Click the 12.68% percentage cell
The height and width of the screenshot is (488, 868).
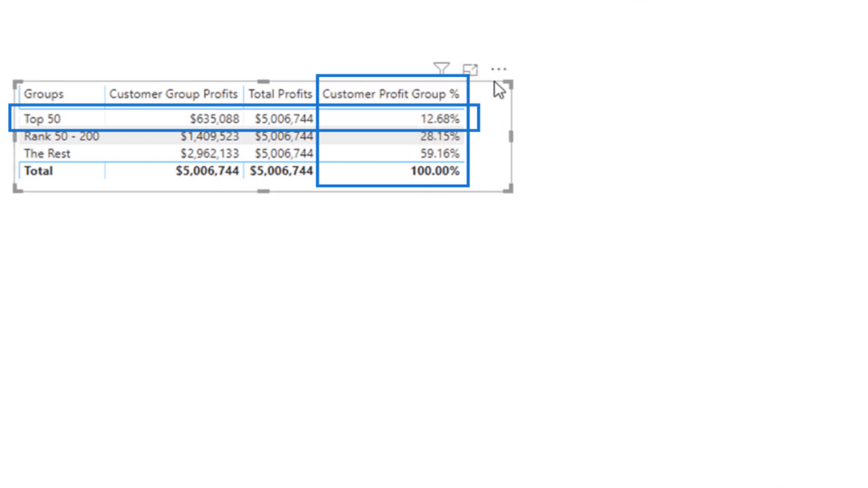(440, 119)
